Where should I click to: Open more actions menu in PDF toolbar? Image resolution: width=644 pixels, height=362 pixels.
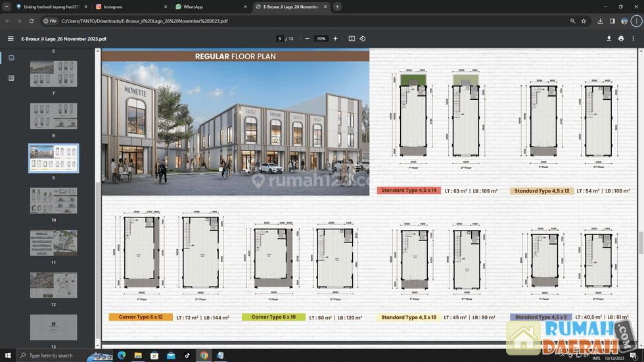click(633, 39)
